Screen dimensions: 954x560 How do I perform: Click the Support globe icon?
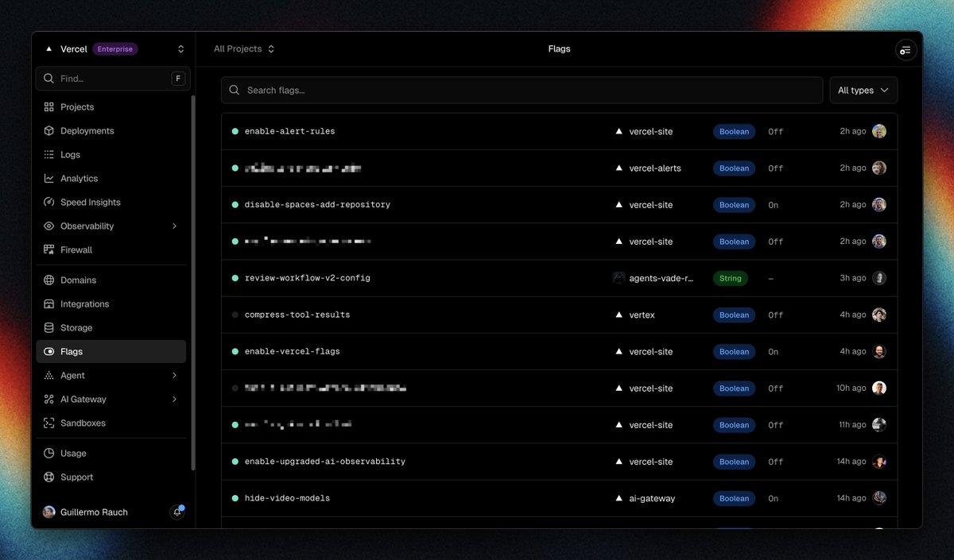point(48,477)
